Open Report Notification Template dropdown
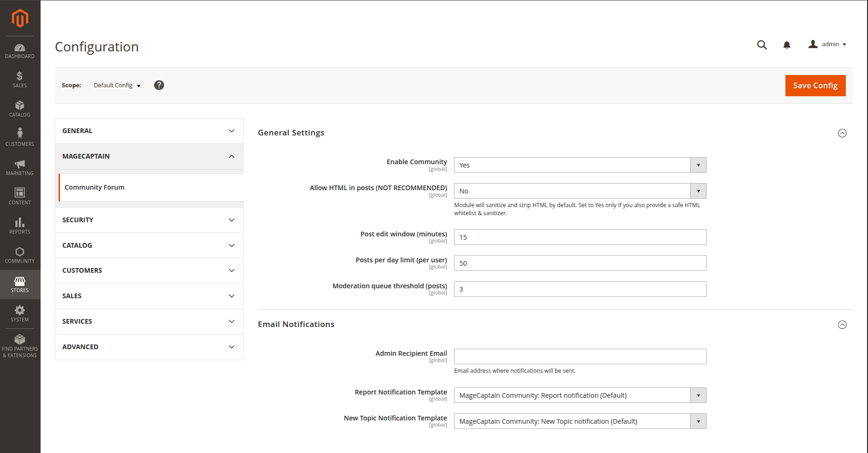The width and height of the screenshot is (868, 453). [x=580, y=395]
